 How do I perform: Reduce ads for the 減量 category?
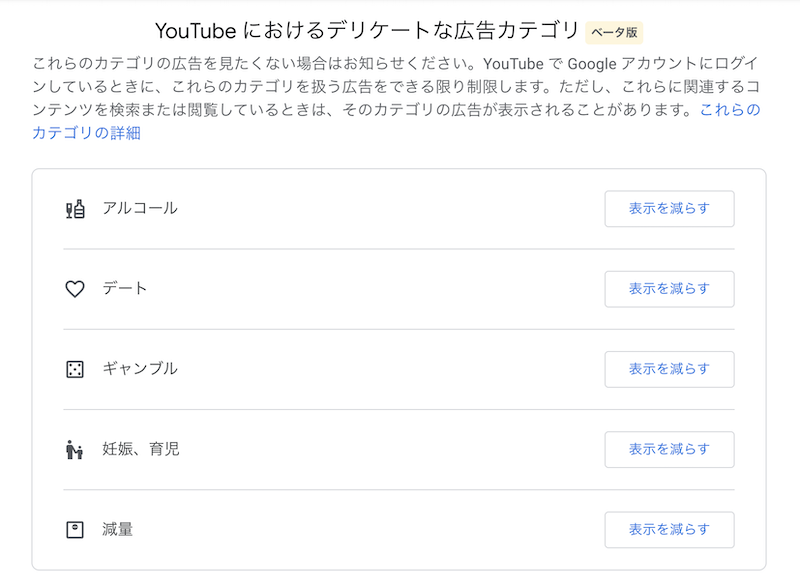pos(669,530)
